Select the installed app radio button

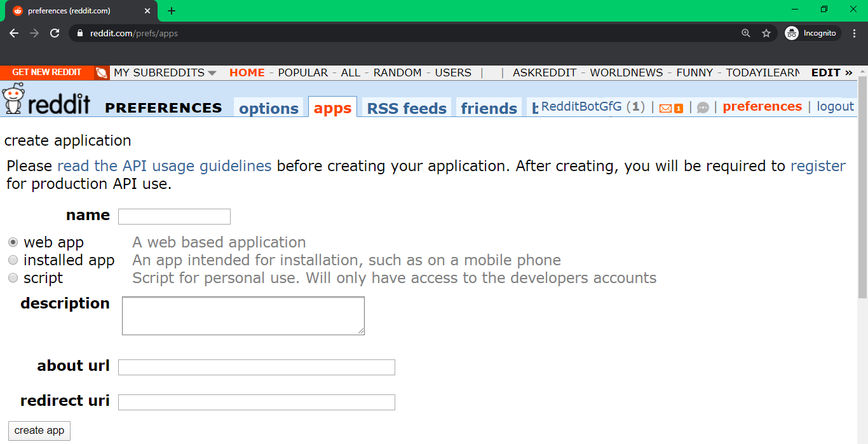pos(13,260)
